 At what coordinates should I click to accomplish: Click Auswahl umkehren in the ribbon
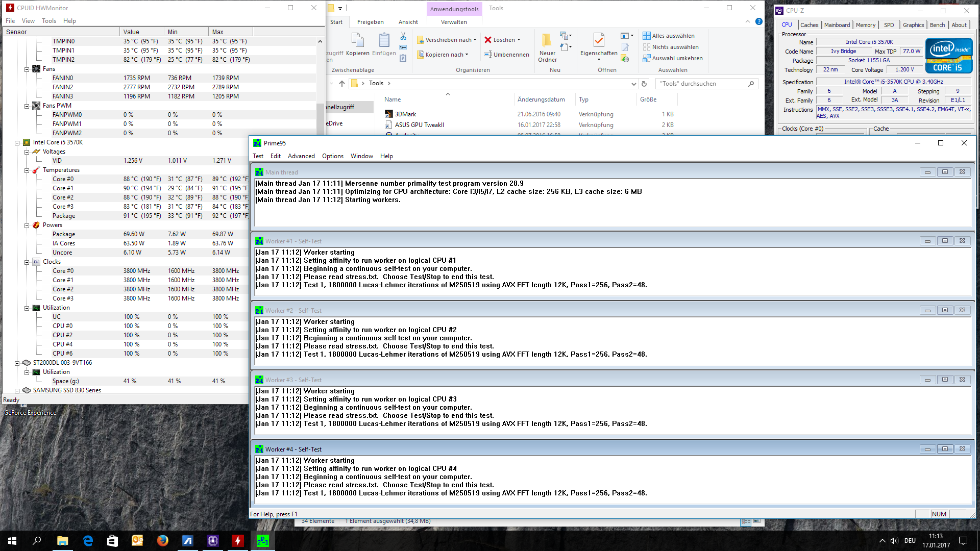click(x=677, y=58)
